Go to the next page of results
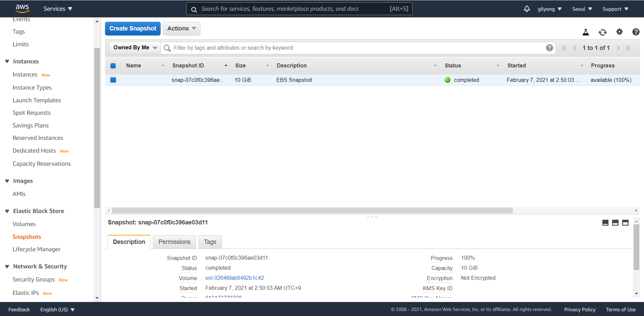The height and width of the screenshot is (316, 644). coord(618,48)
